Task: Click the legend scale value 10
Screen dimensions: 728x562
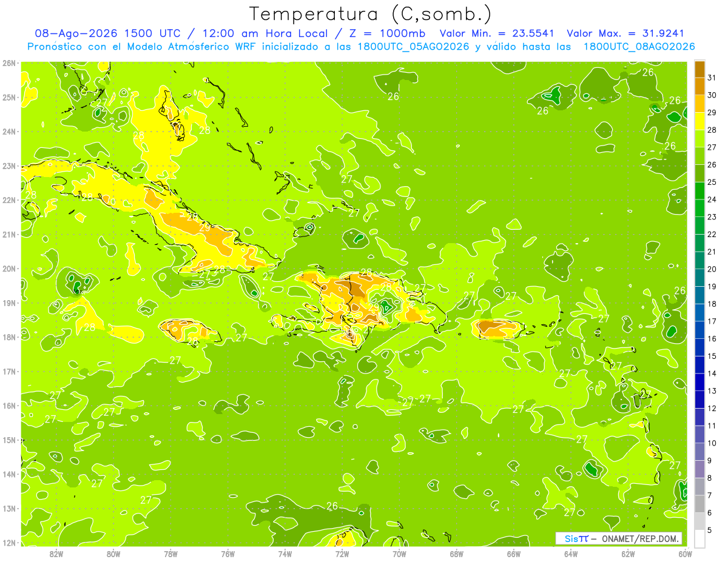Action: pyautogui.click(x=712, y=444)
